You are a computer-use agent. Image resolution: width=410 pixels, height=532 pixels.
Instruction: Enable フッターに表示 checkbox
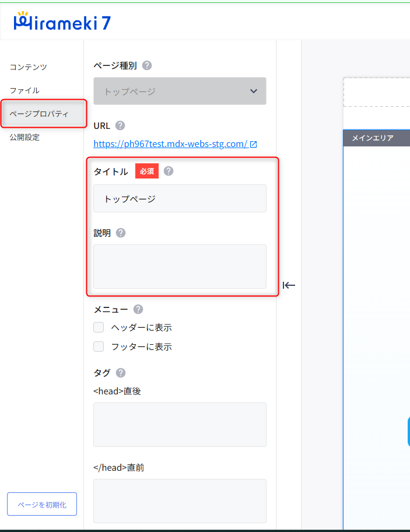click(99, 346)
